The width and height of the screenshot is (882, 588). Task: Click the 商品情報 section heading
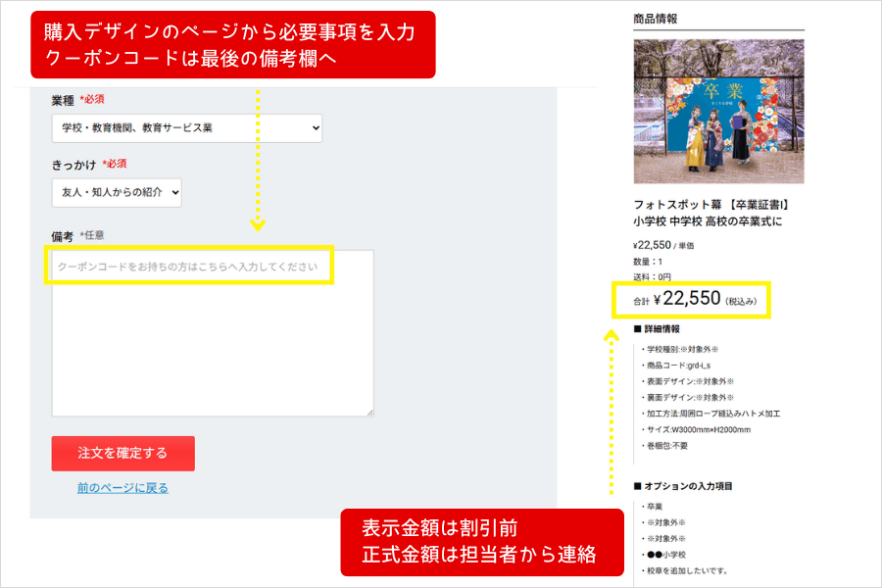point(656,18)
